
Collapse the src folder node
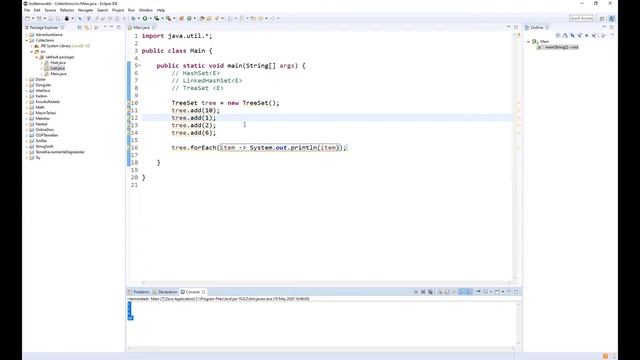[x=32, y=52]
